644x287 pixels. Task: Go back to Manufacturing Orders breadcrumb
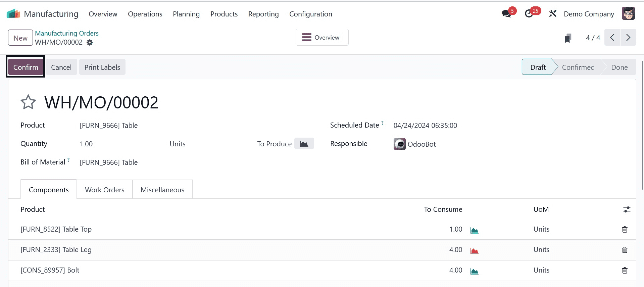[67, 33]
